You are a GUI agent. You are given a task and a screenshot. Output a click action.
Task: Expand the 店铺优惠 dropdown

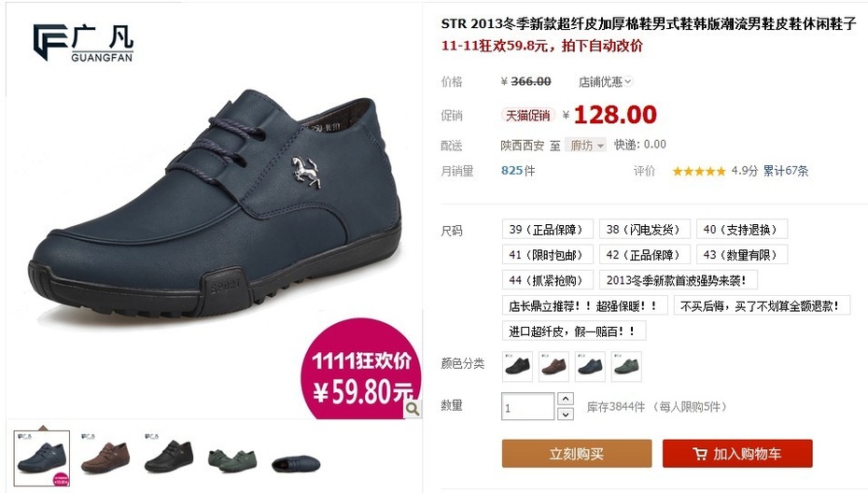pyautogui.click(x=605, y=82)
